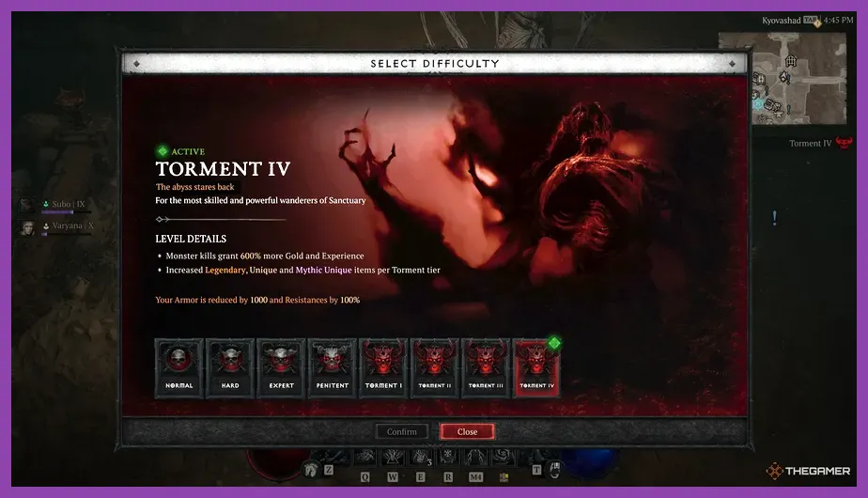Pick the Penitent difficulty tile
Viewport: 868px width, 498px height.
tap(333, 367)
